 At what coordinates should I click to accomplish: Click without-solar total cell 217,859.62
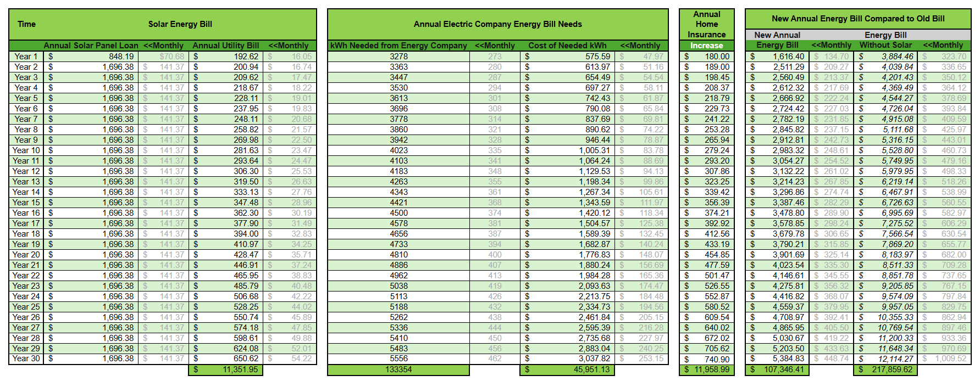(x=885, y=370)
